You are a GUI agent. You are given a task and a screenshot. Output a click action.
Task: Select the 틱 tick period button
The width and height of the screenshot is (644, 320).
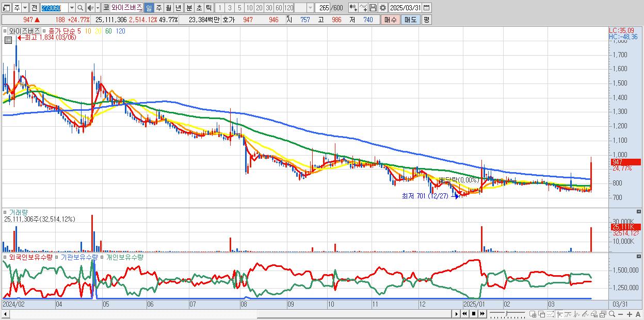208,8
